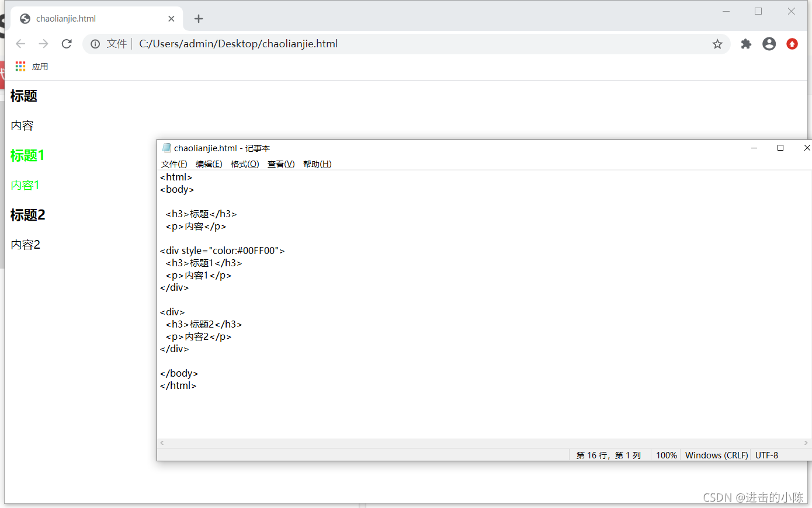812x508 pixels.
Task: Close the Notepad window
Action: [807, 148]
